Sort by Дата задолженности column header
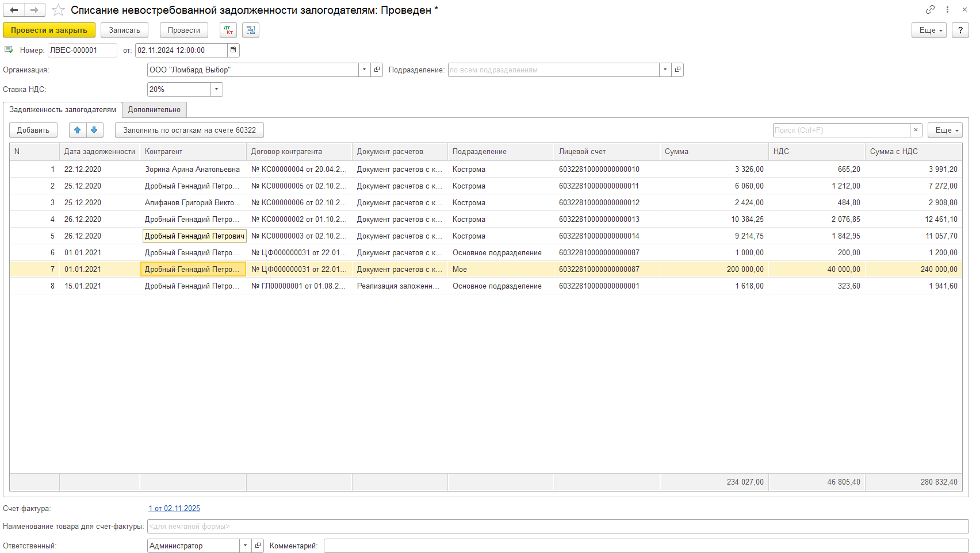The height and width of the screenshot is (553, 980). pyautogui.click(x=99, y=152)
